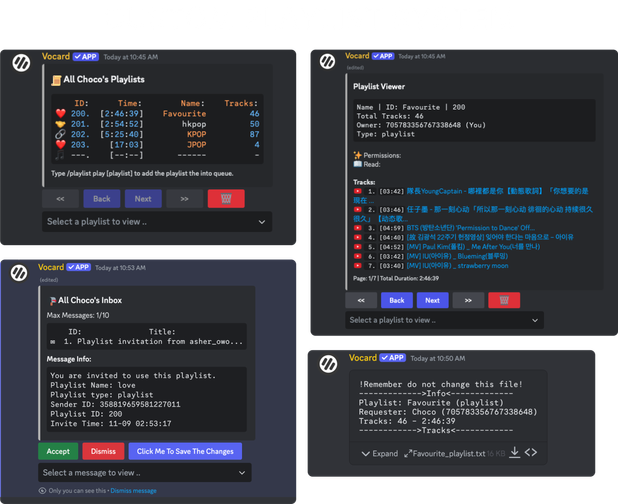The width and height of the screenshot is (618, 504).
Task: Open 'Select a playlist to view' dropdown under All Choco's Playlists
Action: point(156,222)
